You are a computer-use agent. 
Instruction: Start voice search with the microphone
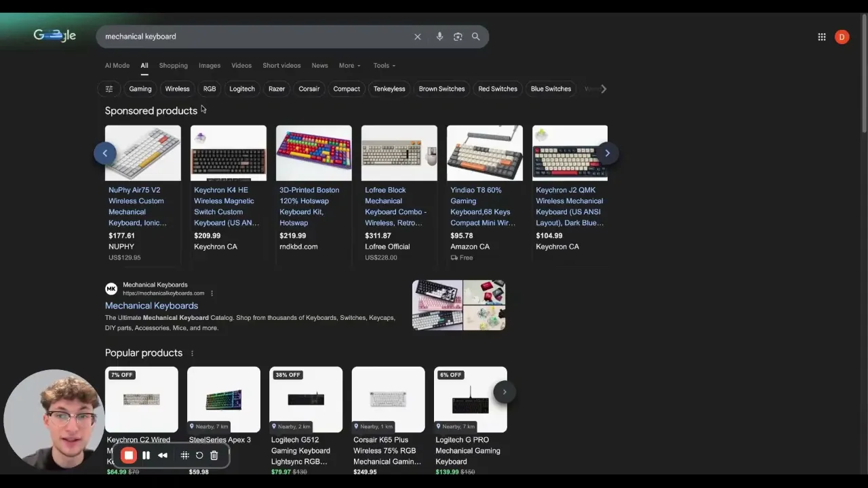[439, 37]
